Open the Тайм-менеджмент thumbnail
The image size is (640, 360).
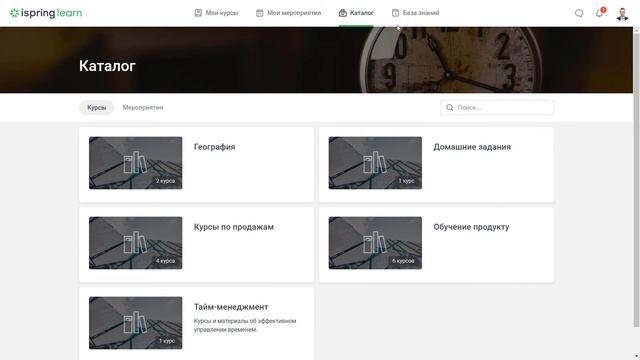tap(136, 323)
